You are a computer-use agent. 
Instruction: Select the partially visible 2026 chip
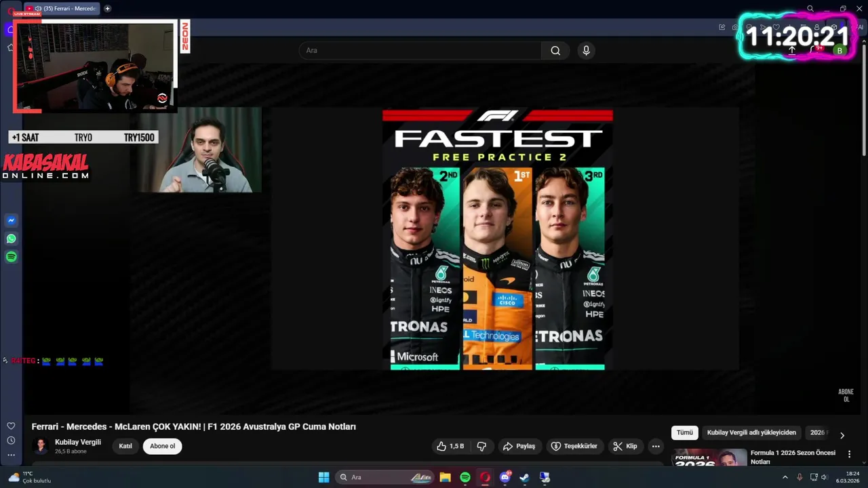pyautogui.click(x=818, y=432)
